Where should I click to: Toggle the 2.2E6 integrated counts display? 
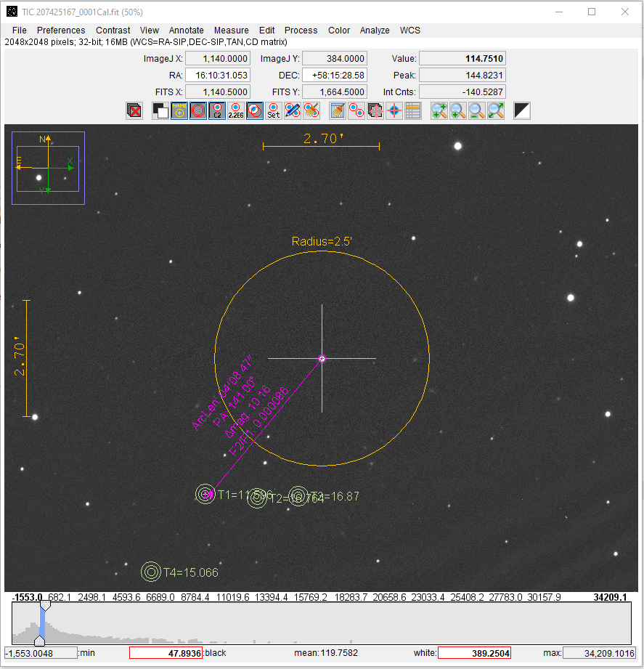click(236, 110)
